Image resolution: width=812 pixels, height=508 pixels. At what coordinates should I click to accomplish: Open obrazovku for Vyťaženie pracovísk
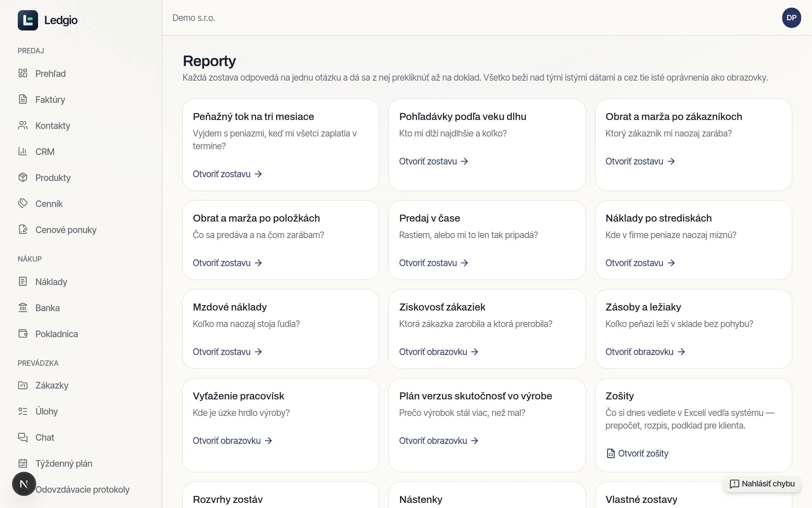click(232, 440)
